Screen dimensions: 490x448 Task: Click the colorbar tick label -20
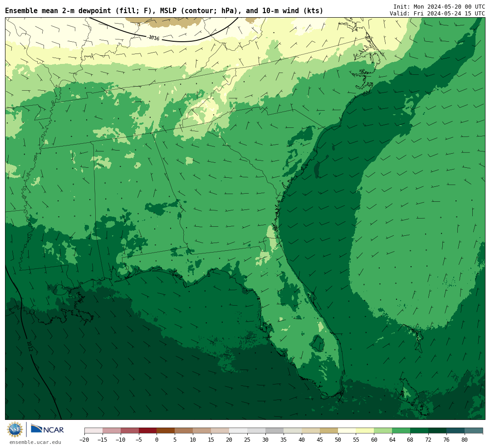84,439
